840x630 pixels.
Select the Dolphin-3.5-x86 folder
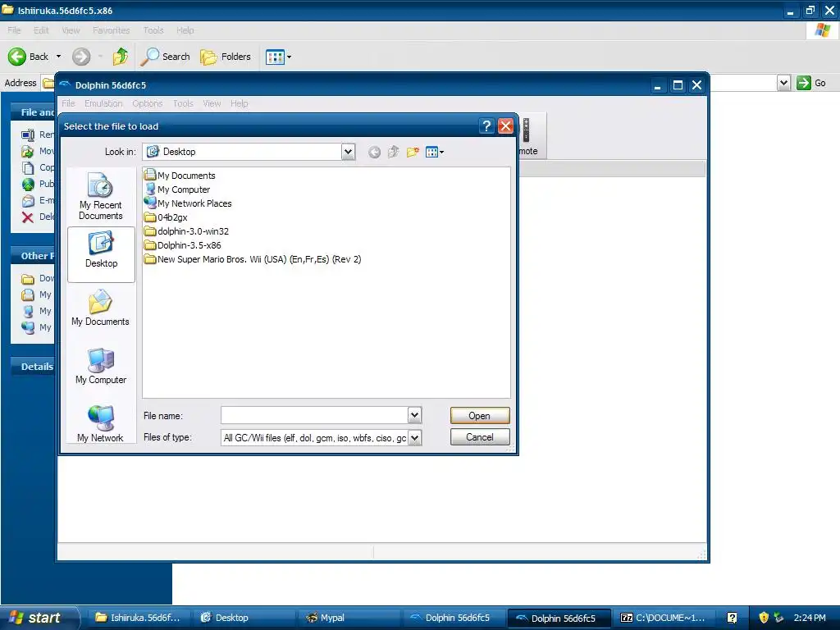pyautogui.click(x=183, y=244)
